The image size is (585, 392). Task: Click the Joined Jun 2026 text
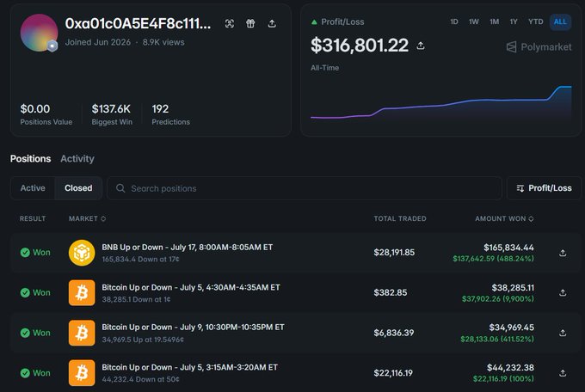pos(98,42)
